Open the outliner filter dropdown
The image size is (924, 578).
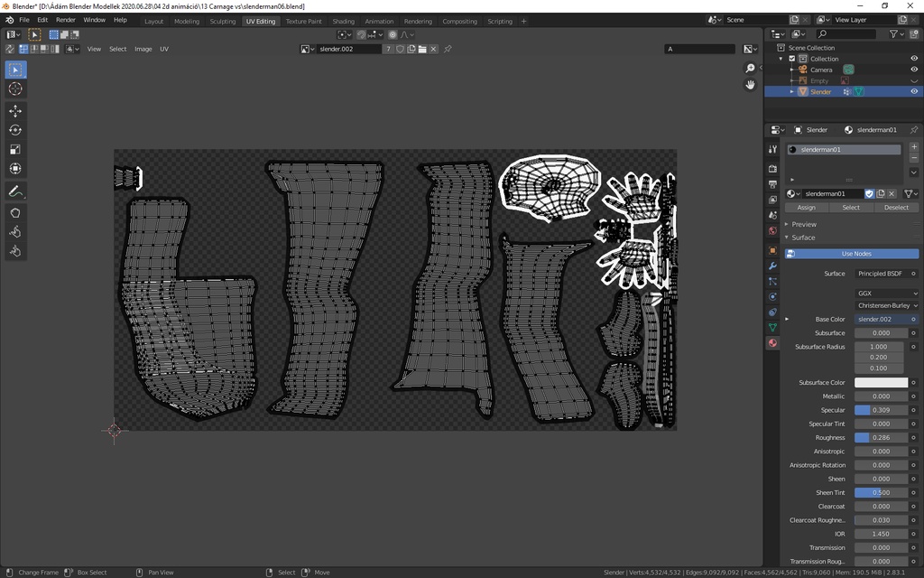[896, 34]
